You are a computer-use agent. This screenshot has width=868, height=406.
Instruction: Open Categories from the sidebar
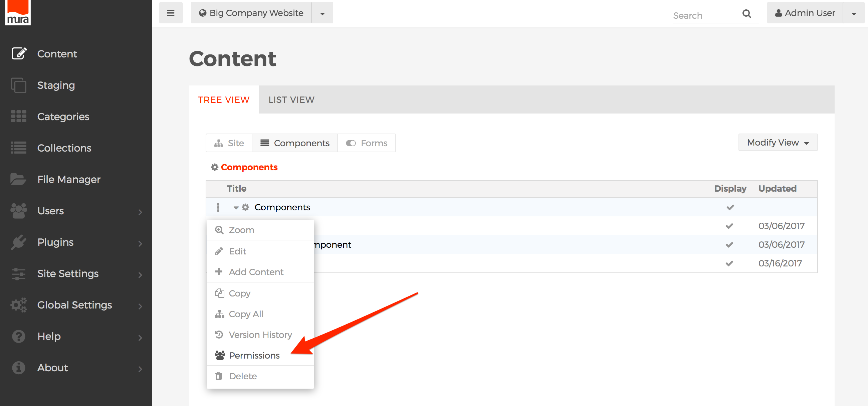tap(63, 117)
